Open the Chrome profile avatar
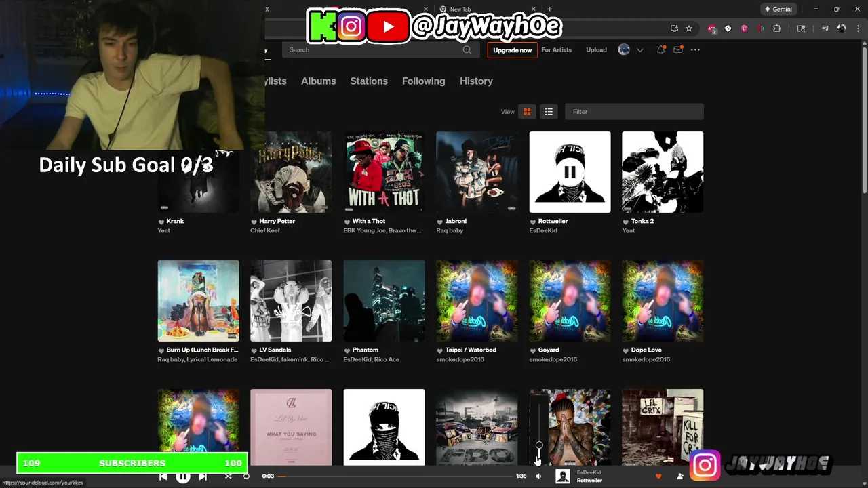Viewport: 868px width, 488px height. click(x=842, y=28)
